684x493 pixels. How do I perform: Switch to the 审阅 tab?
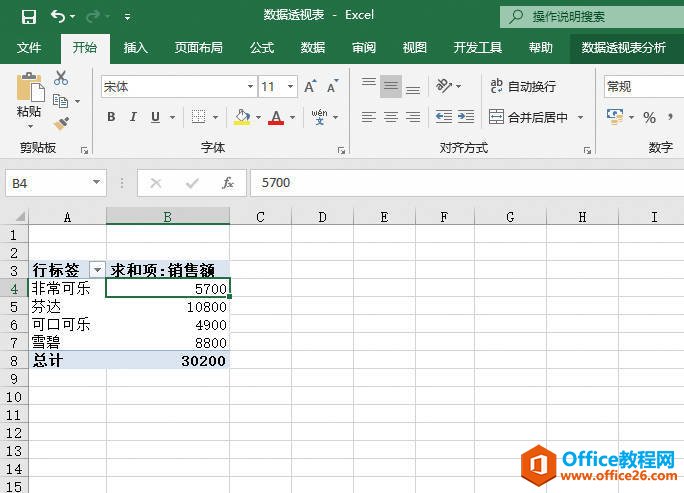point(364,47)
